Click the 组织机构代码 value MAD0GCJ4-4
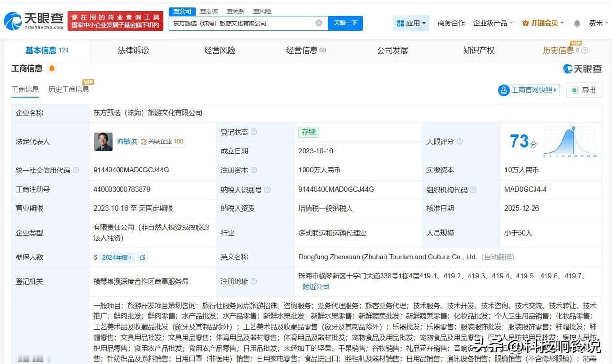Viewport: 612px width, 364px height. click(x=525, y=189)
